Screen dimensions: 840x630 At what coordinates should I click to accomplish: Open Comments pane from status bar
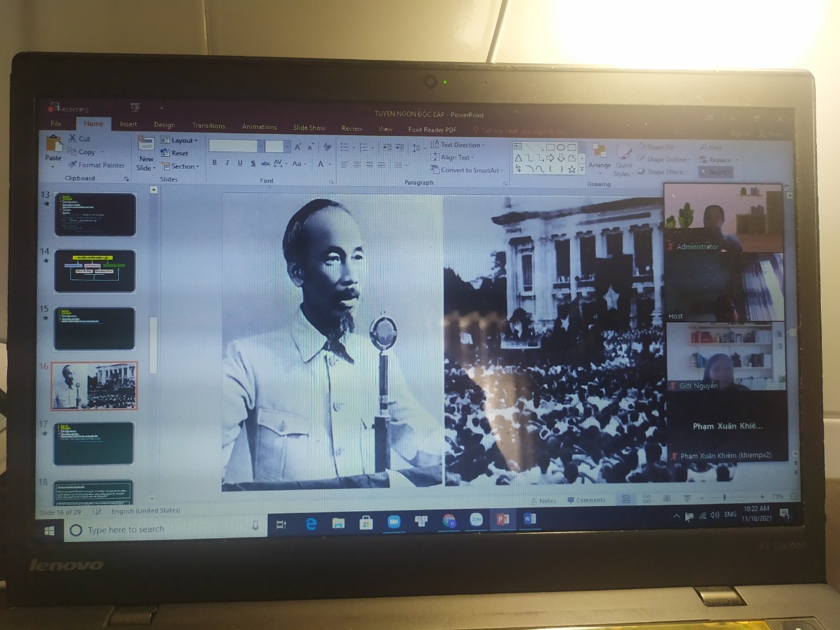point(586,500)
